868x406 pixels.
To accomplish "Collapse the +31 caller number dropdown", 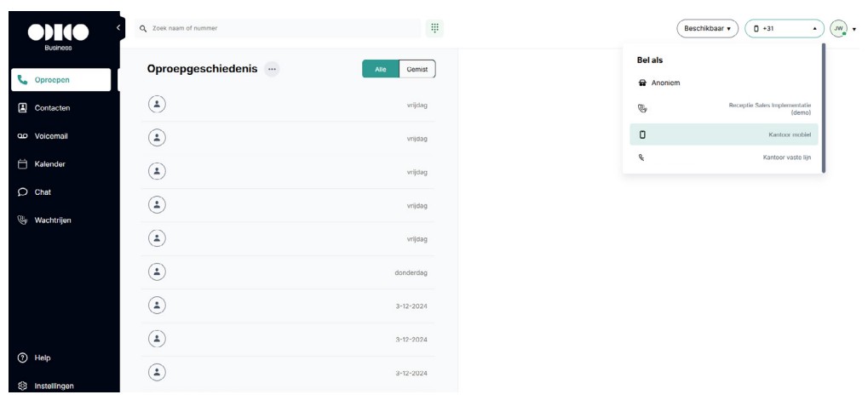I will 785,28.
